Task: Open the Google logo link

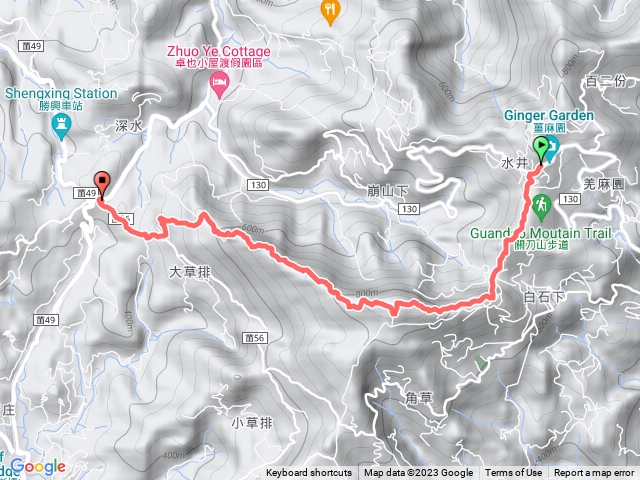Action: tap(38, 467)
